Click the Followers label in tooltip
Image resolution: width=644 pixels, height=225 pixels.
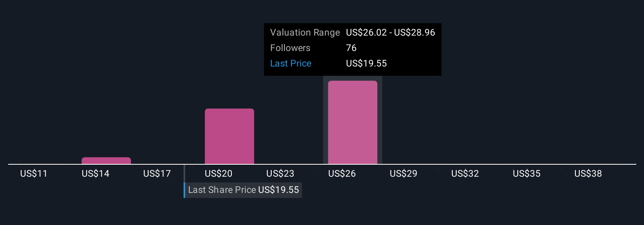tap(290, 48)
